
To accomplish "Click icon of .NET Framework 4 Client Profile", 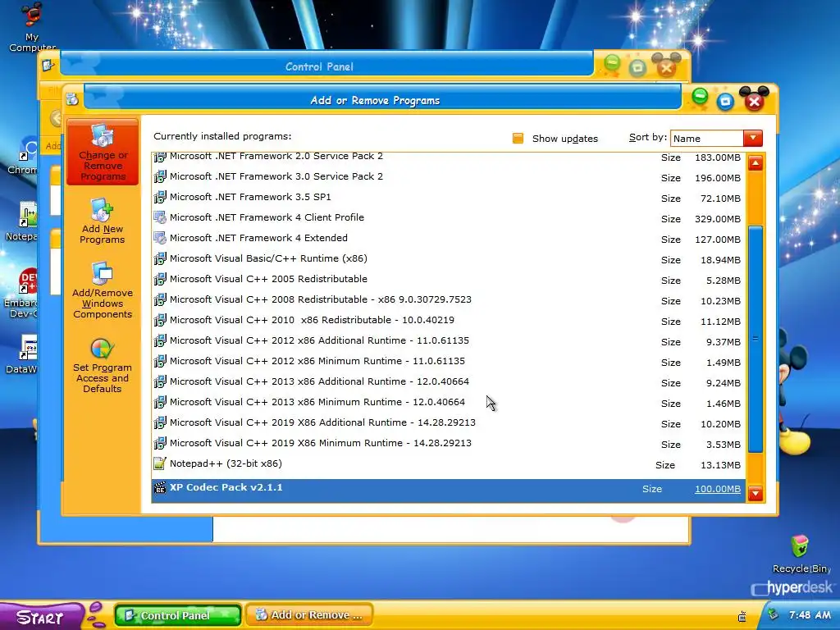I will coord(160,217).
